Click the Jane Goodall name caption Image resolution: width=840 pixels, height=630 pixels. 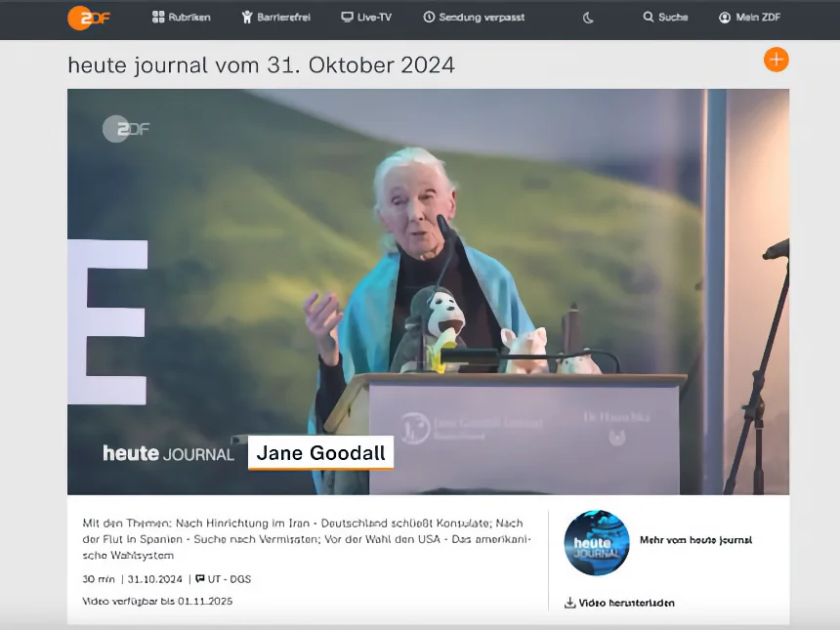pyautogui.click(x=320, y=453)
